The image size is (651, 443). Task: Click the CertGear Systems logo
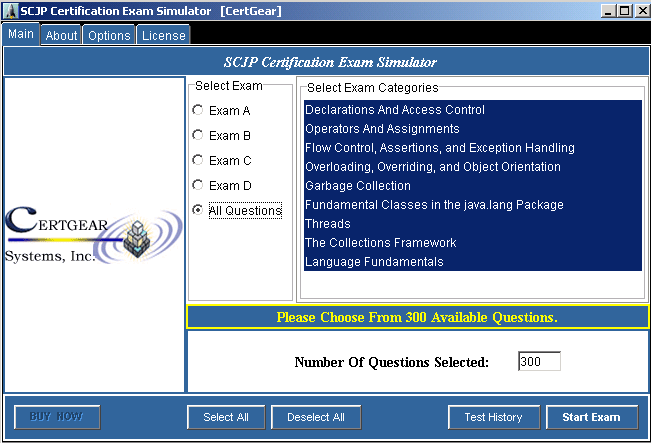point(94,235)
